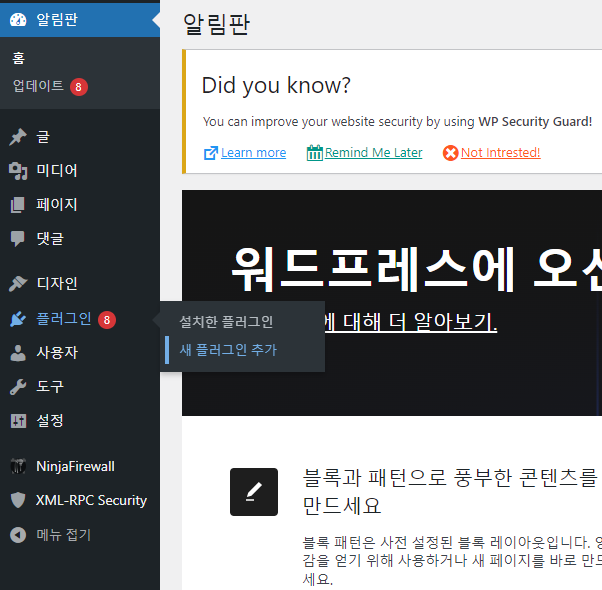Open the 디자인 appearance menu

[80, 284]
